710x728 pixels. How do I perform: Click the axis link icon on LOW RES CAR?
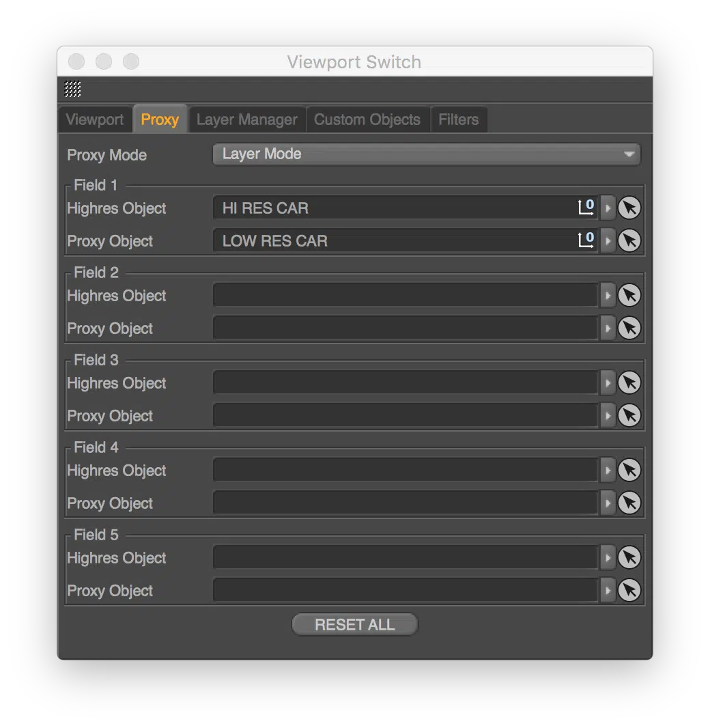[x=586, y=240]
